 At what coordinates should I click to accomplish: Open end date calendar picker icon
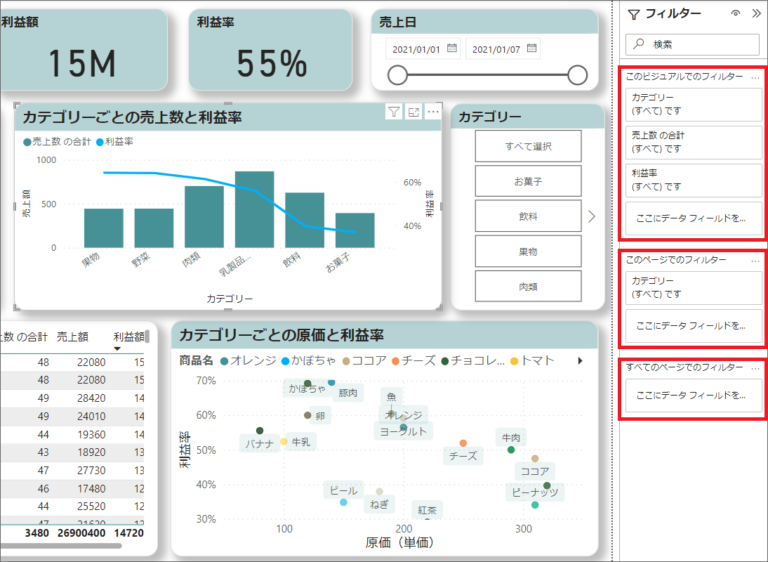click(532, 48)
